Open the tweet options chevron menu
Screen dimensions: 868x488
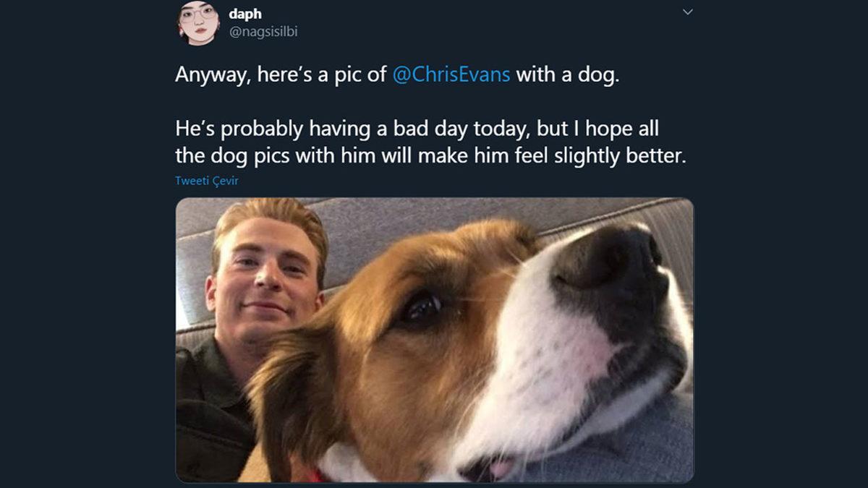[688, 12]
